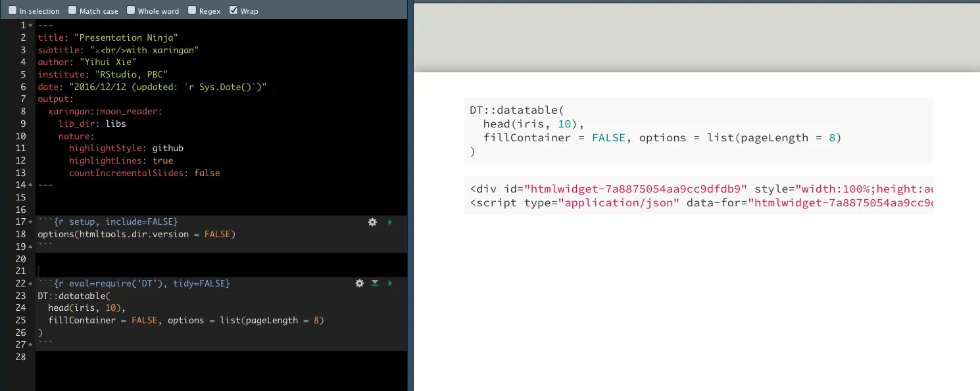The image size is (980, 391).
Task: Toggle the fold arrow on line 19
Action: [x=30, y=247]
